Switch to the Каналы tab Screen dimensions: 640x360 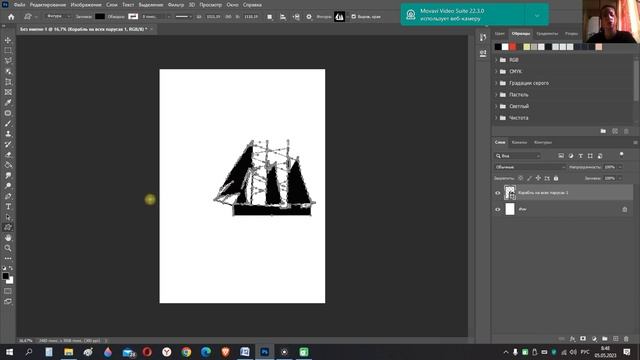pos(519,142)
